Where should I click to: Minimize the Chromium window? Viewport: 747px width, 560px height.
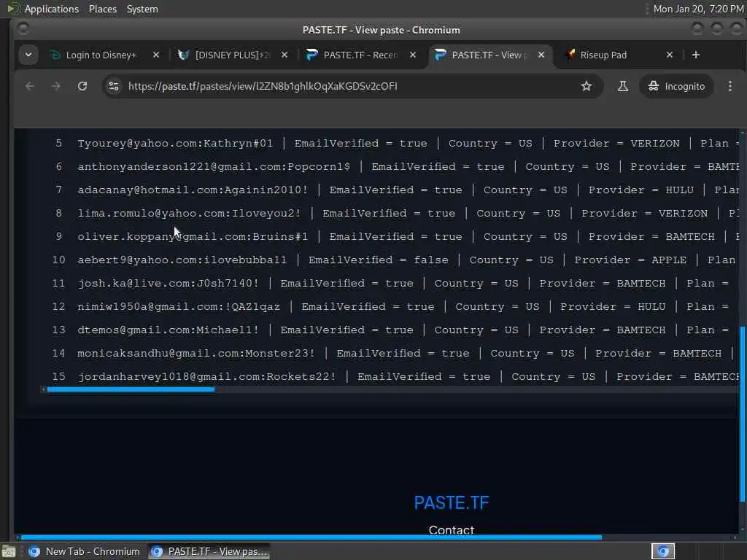click(697, 29)
